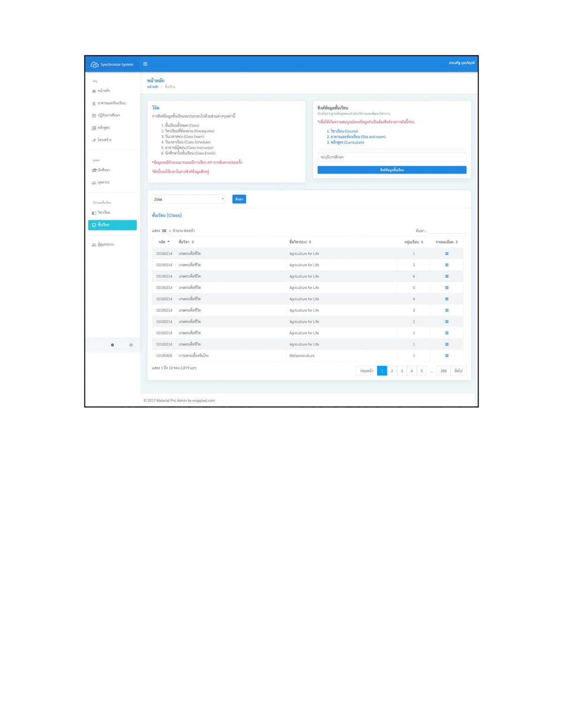This screenshot has height=728, width=563.
Task: Open นักศึกษา student item in the sidebar
Action: click(x=101, y=170)
